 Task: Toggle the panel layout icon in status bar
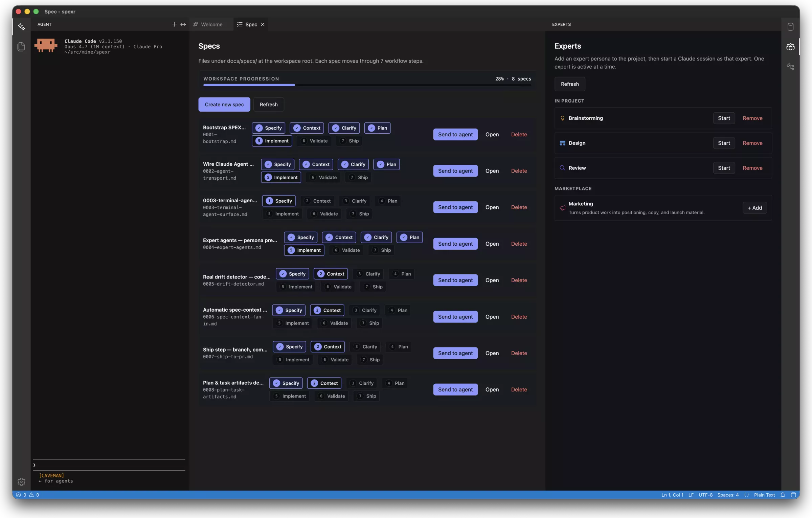pos(793,495)
